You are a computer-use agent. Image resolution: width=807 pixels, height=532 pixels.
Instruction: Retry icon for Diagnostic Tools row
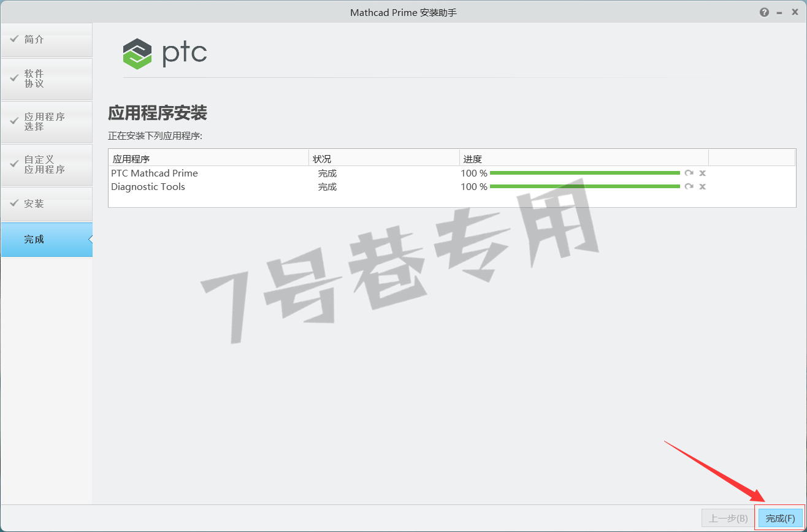(689, 186)
